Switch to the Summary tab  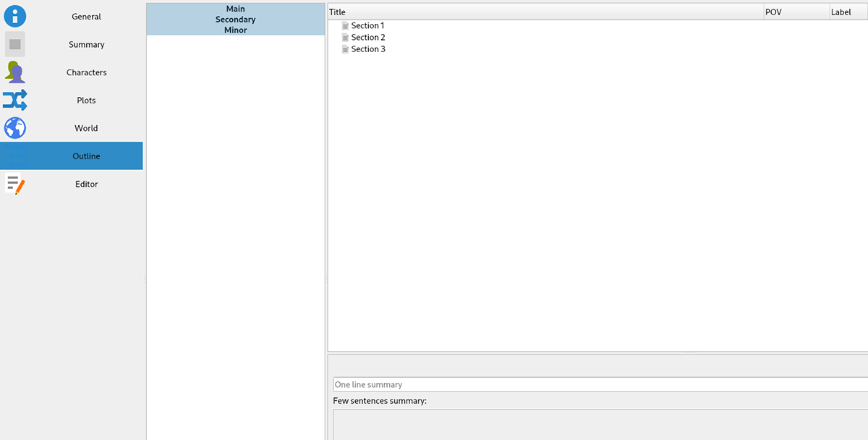point(72,44)
